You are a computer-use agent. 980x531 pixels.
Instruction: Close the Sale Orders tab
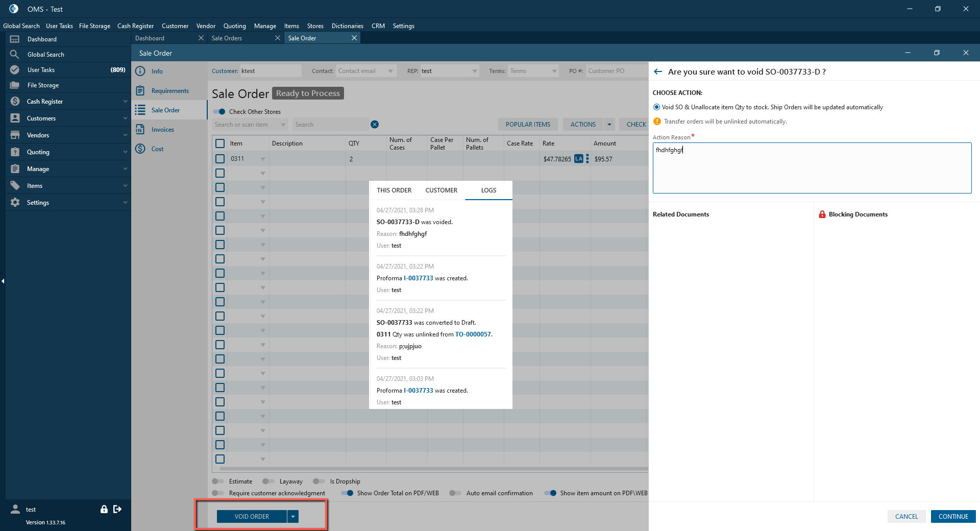point(278,38)
